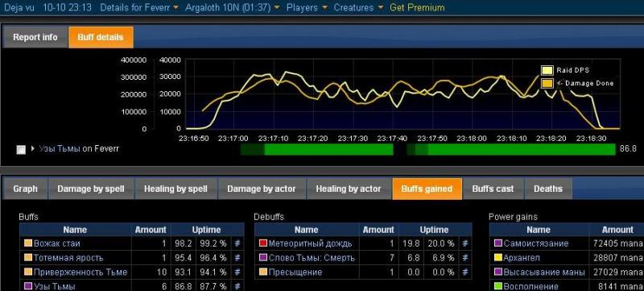Click the Raid DPS legend swatch
Screen dimensions: 644x291
[x=547, y=70]
